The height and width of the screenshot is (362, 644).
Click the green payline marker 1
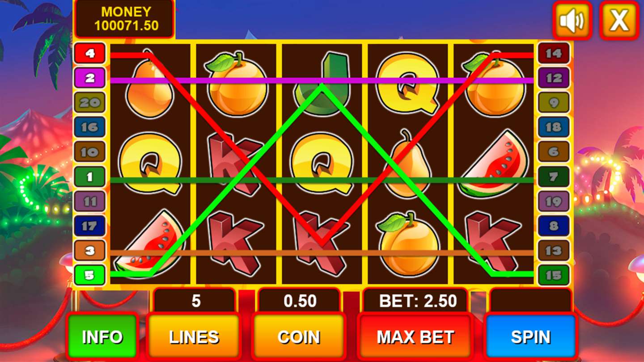coord(90,177)
